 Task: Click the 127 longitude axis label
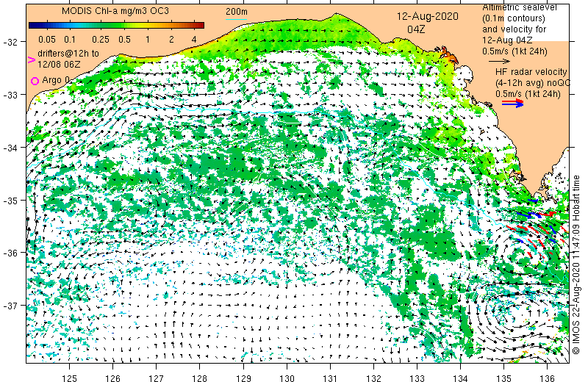point(157,378)
